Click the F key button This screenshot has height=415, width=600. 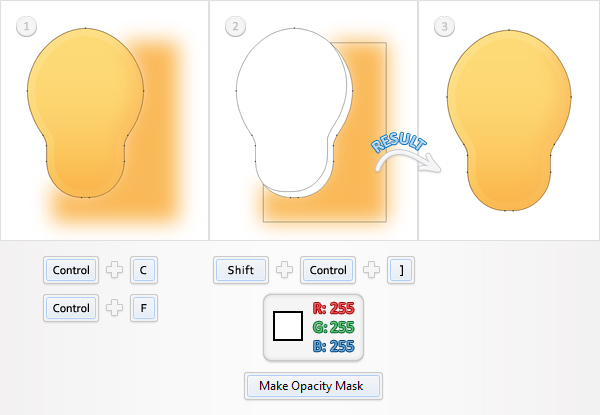pos(144,308)
